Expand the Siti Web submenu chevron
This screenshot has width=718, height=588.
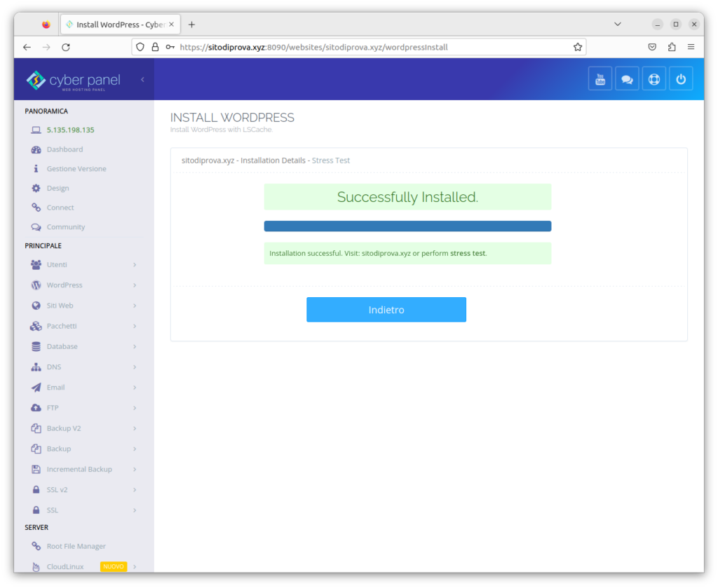(135, 306)
